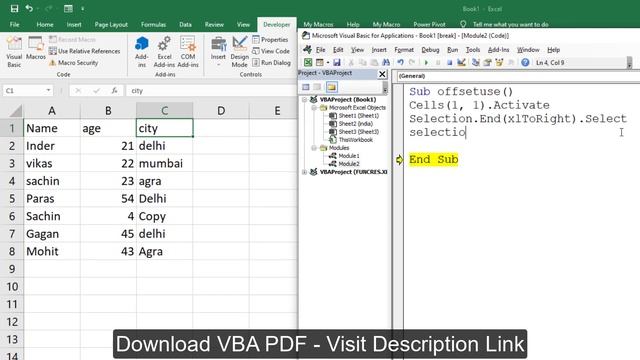Select cell with name Paras
This screenshot has width=640, height=360.
point(52,198)
